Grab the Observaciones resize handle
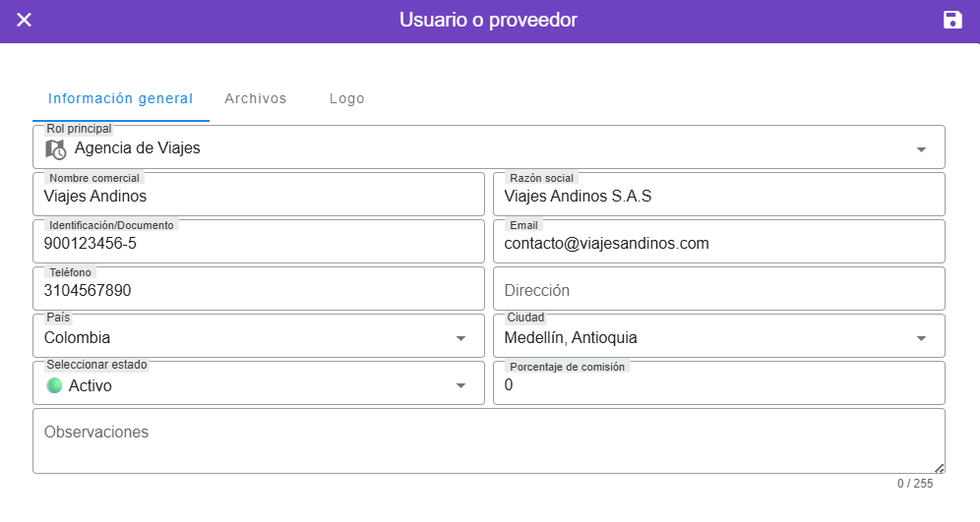Screen dimensions: 980x522 tap(939, 468)
